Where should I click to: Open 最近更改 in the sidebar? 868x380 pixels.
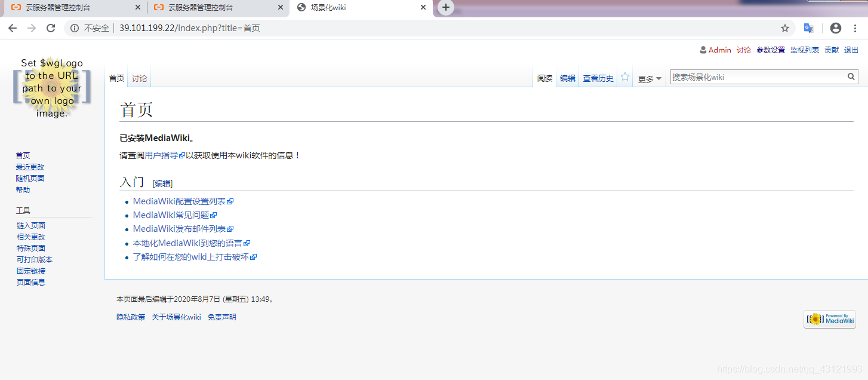pos(30,167)
